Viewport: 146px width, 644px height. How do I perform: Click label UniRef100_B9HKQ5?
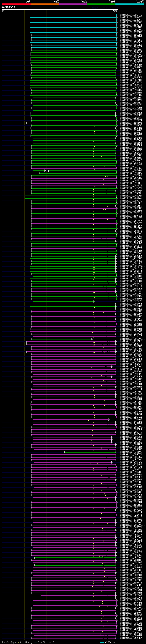coord(131,316)
